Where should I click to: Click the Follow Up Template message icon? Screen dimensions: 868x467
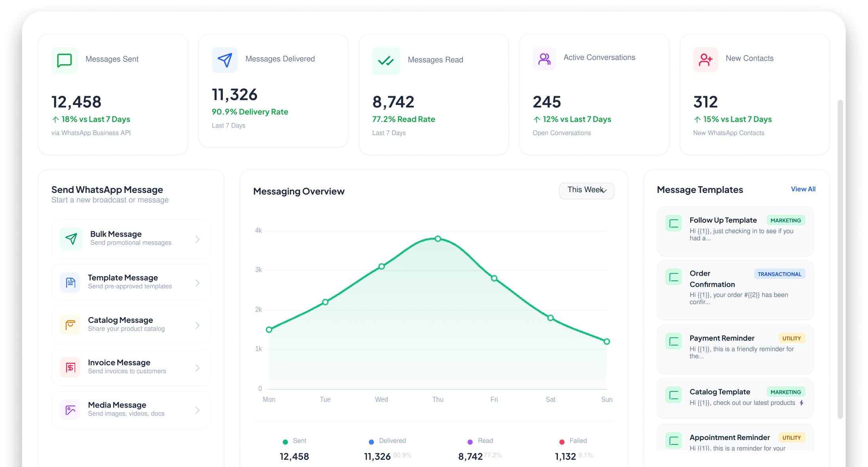click(x=674, y=224)
